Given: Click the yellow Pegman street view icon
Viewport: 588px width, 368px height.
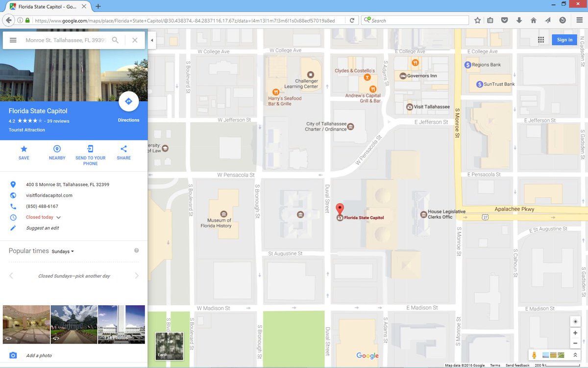Looking at the screenshot, I should click(x=534, y=354).
